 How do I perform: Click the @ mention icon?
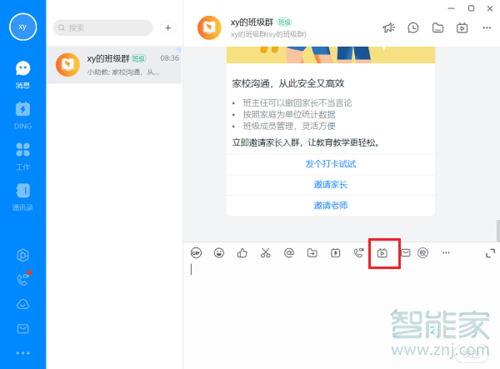pos(289,253)
